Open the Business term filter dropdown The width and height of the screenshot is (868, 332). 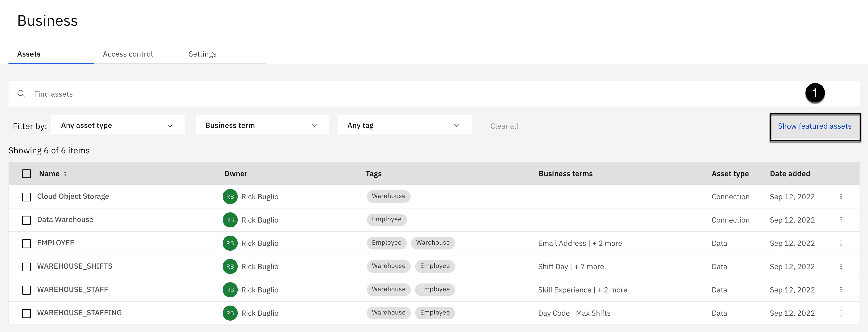[262, 125]
